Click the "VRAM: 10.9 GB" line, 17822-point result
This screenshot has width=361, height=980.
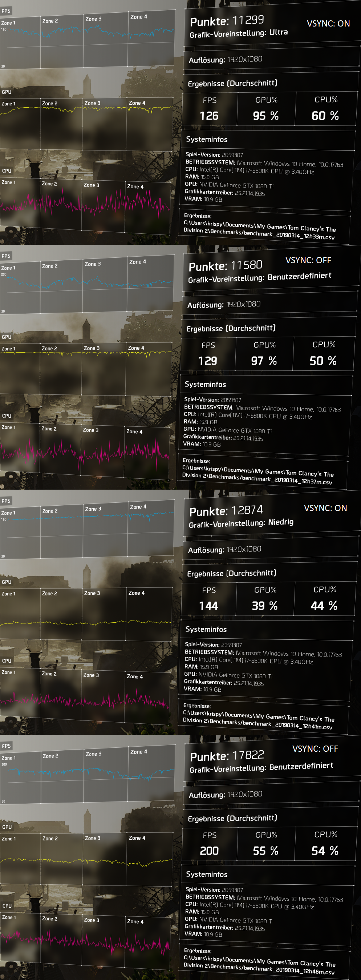203,934
